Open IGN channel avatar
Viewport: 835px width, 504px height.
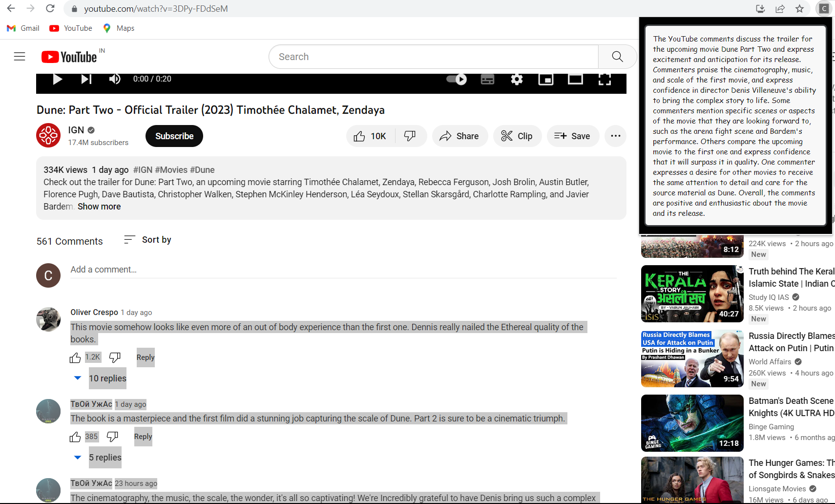48,135
